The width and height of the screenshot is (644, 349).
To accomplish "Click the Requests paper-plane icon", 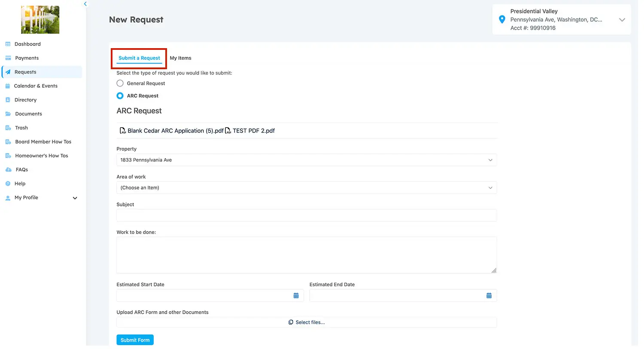I will point(8,73).
